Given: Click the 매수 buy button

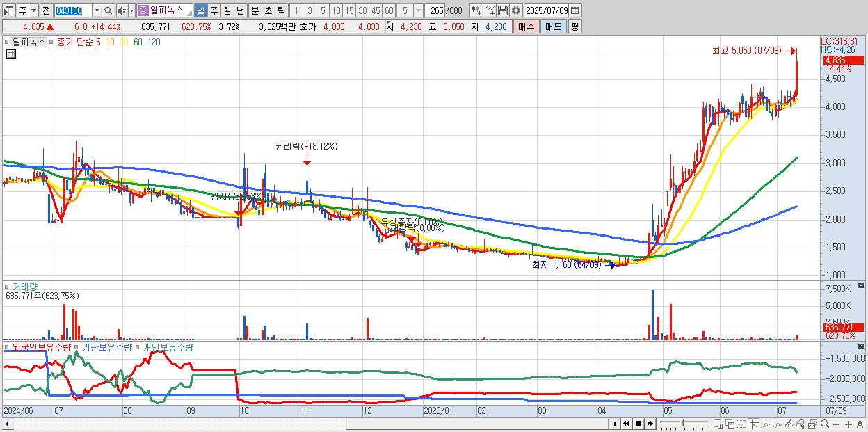Looking at the screenshot, I should tap(527, 26).
